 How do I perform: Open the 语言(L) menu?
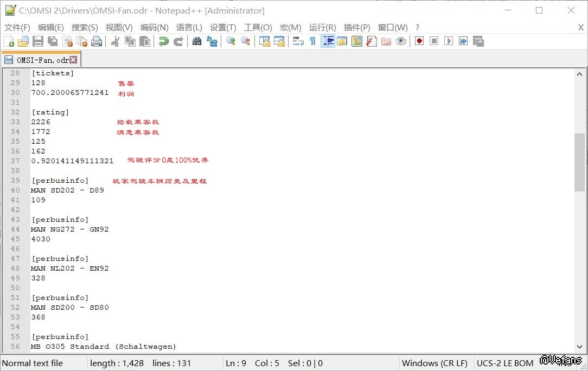[x=189, y=27]
